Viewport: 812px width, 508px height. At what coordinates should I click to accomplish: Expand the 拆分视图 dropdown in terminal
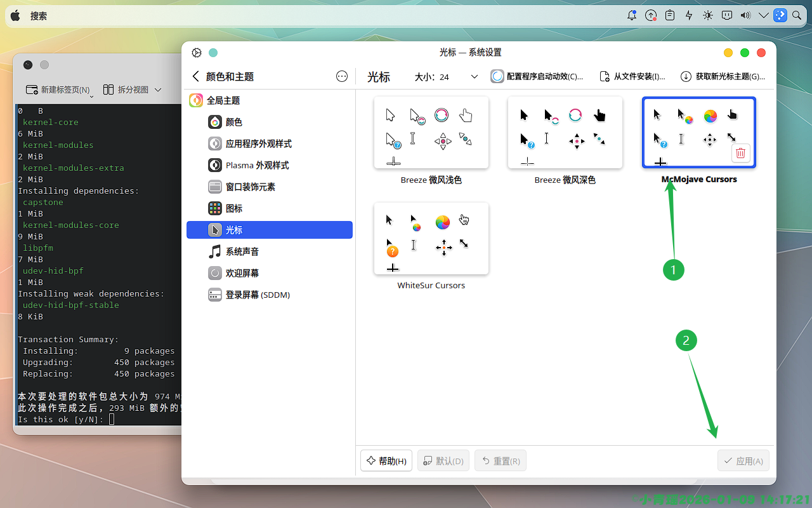pos(158,90)
